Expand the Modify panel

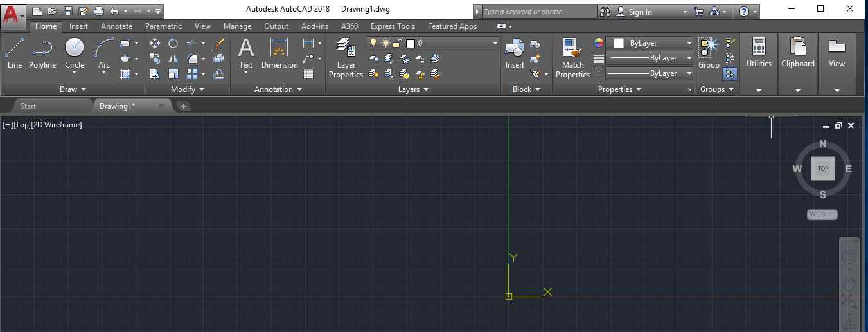187,89
